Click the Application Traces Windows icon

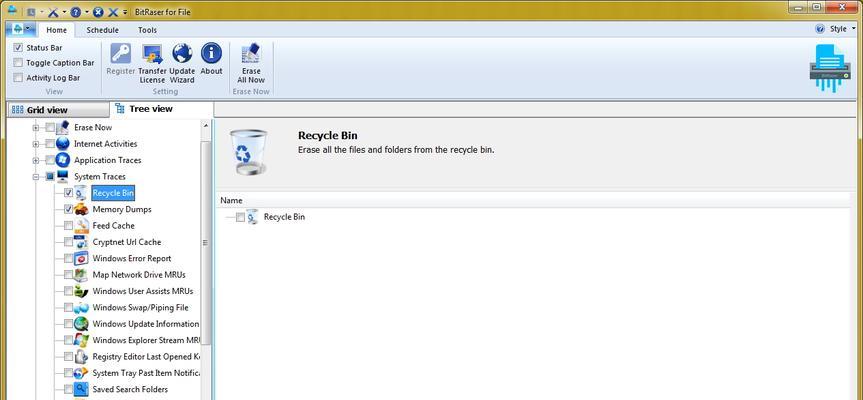tap(63, 160)
